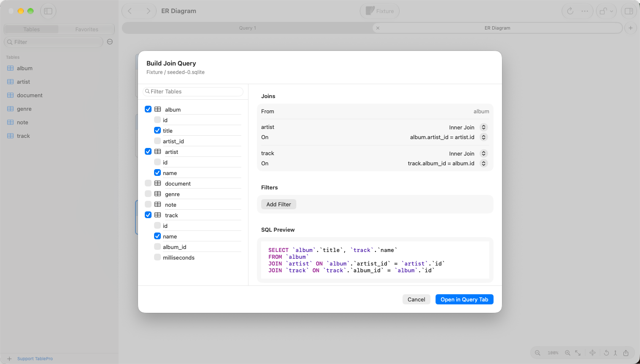Select track in the sidebar table list

[59, 136]
